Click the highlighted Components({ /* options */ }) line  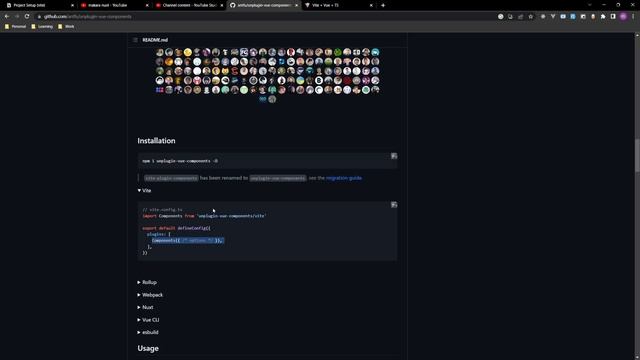(x=188, y=240)
